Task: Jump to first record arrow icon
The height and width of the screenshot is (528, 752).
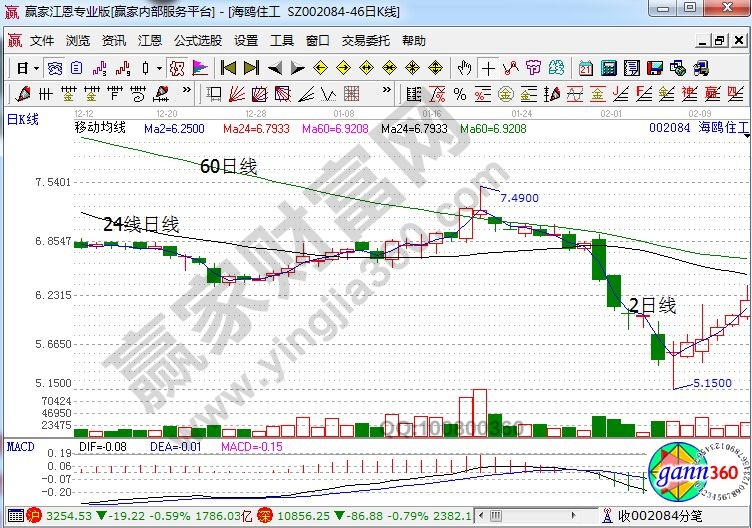Action: pos(228,69)
